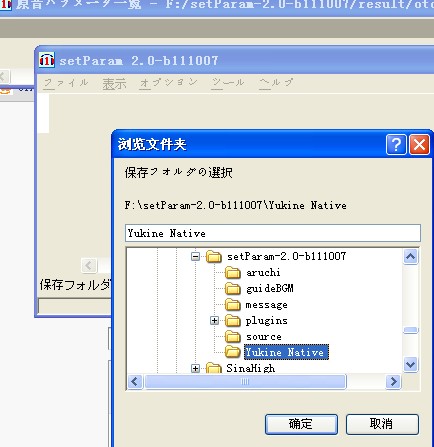Viewport: 434px width, 447px height.
Task: Open the オプション menu
Action: coord(168,83)
